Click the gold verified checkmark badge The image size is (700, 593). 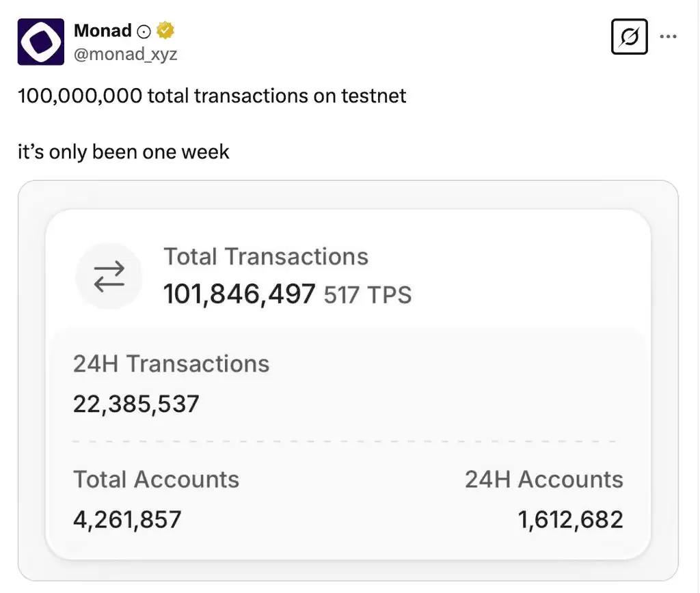(164, 30)
